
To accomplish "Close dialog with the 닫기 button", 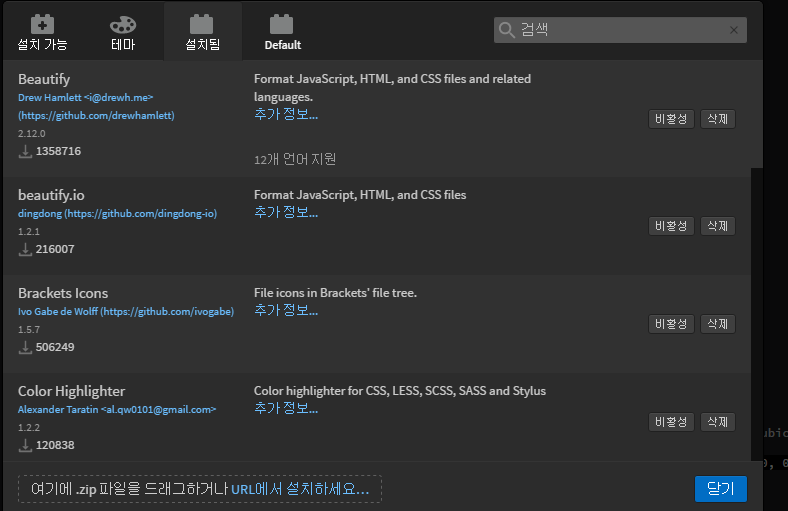I will click(x=721, y=489).
